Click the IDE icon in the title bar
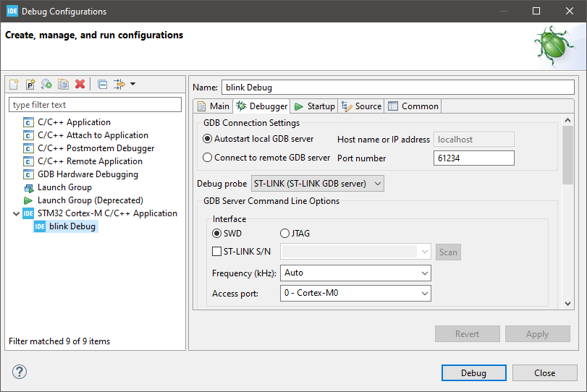 [12, 11]
